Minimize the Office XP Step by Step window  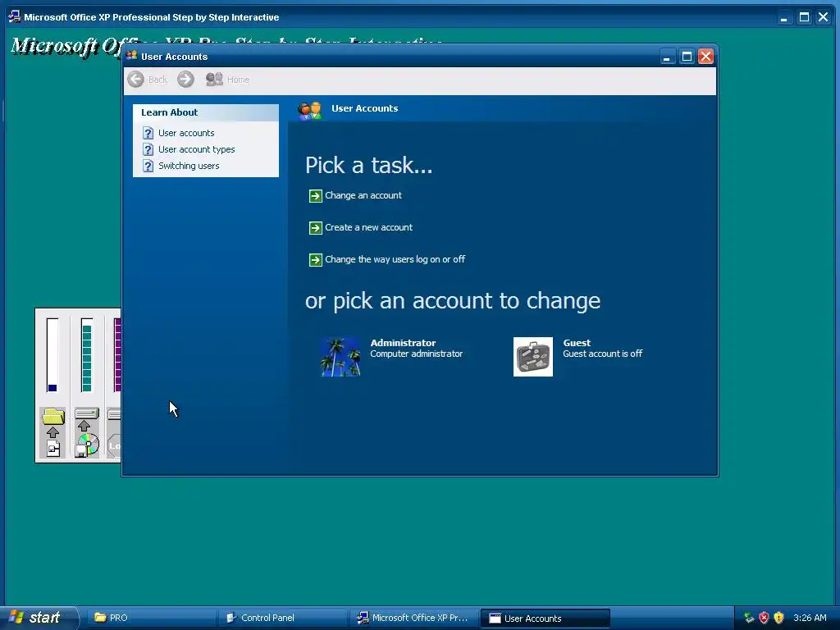click(783, 18)
